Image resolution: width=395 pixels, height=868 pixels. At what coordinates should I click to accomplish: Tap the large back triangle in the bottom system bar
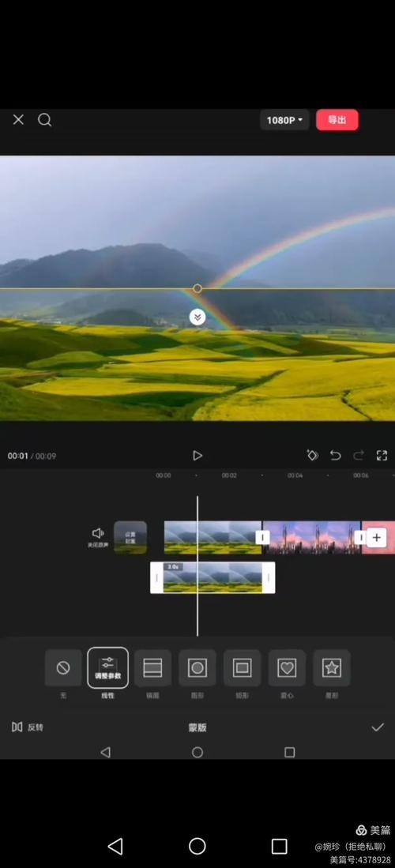(x=115, y=846)
